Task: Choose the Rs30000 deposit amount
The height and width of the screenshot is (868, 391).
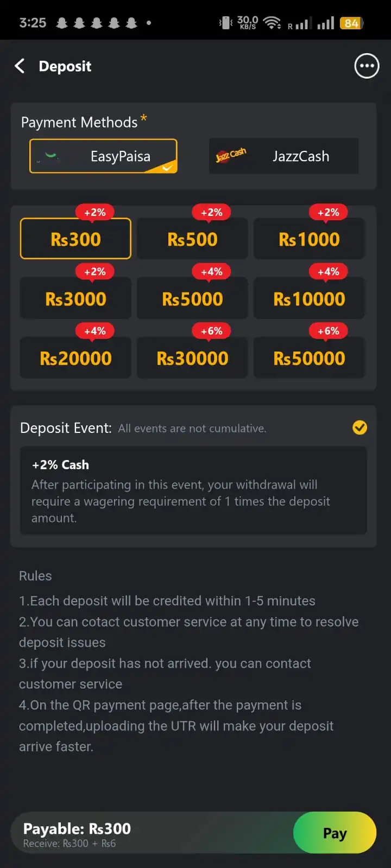Action: (192, 358)
